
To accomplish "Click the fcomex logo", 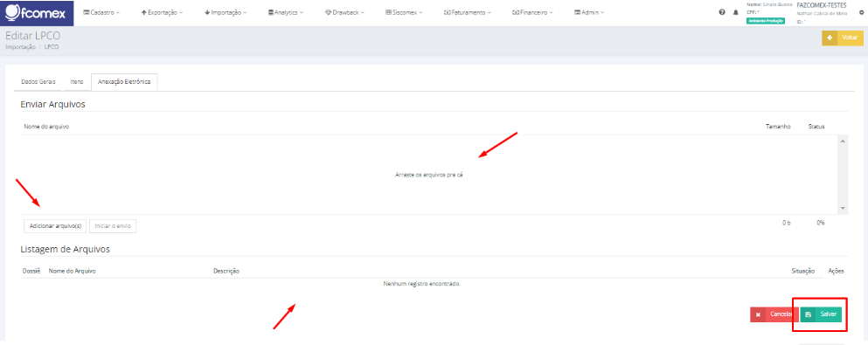I will [37, 12].
